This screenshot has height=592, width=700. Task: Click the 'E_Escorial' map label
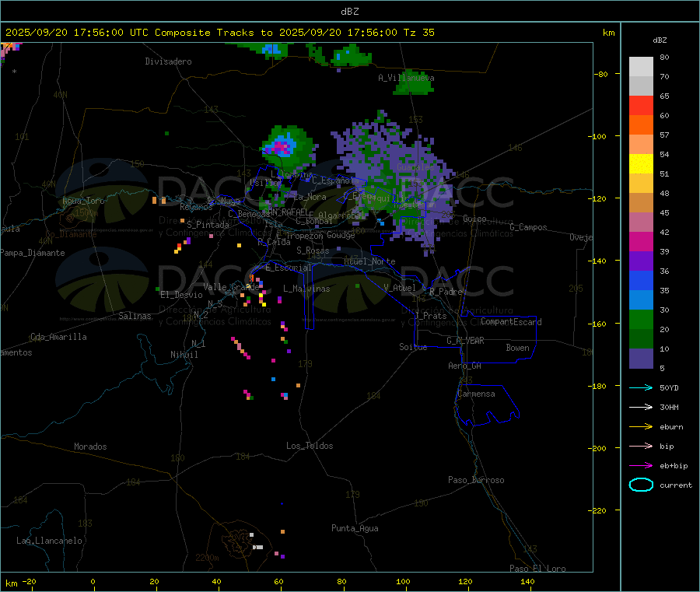[x=289, y=268]
